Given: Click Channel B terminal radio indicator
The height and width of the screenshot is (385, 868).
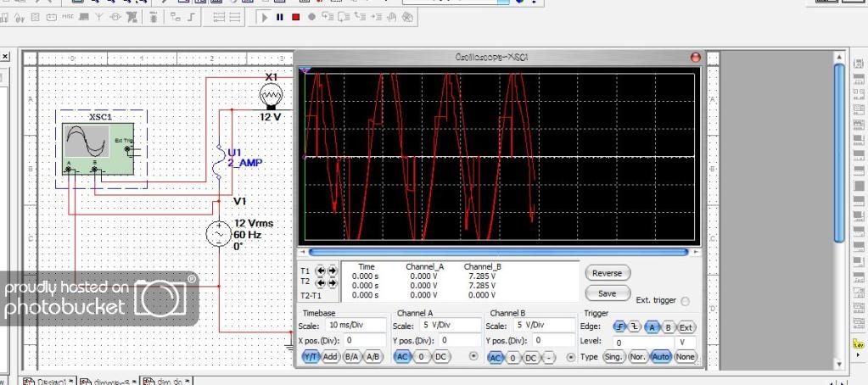Looking at the screenshot, I should point(571,357).
